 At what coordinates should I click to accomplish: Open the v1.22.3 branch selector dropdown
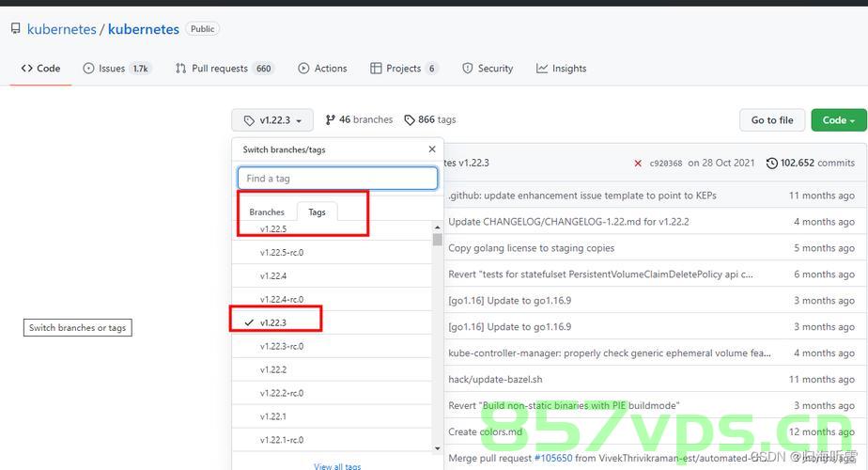pyautogui.click(x=272, y=119)
